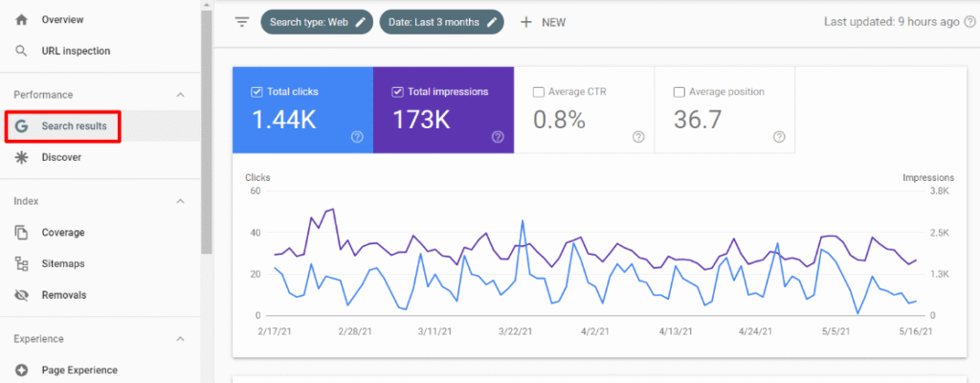Collapse the Index section chevron

point(181,201)
